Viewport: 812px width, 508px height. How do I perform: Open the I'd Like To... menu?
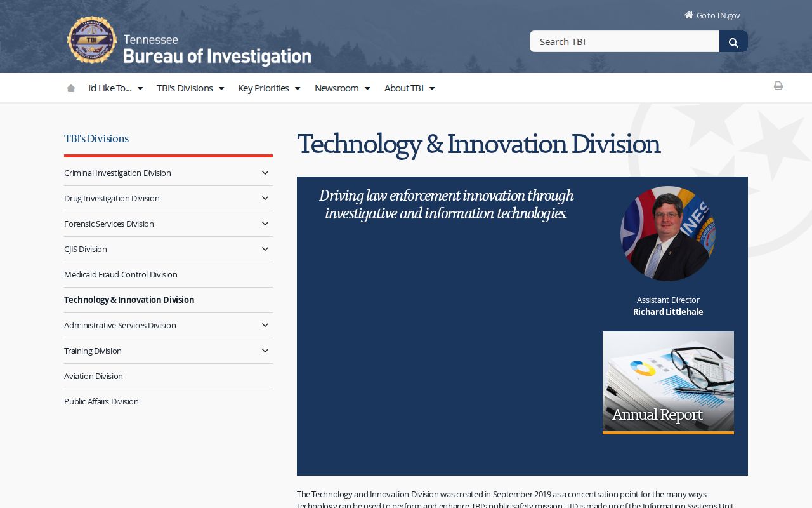(115, 88)
